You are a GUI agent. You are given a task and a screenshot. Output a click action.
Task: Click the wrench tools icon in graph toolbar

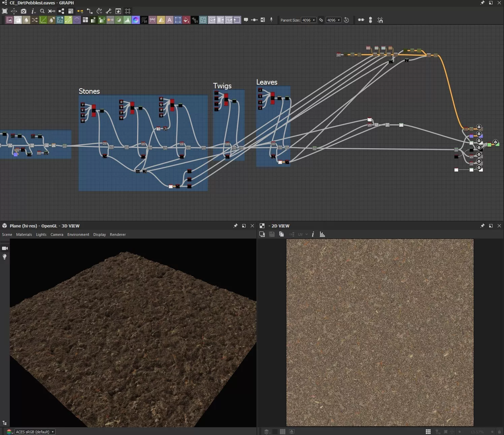point(108,11)
